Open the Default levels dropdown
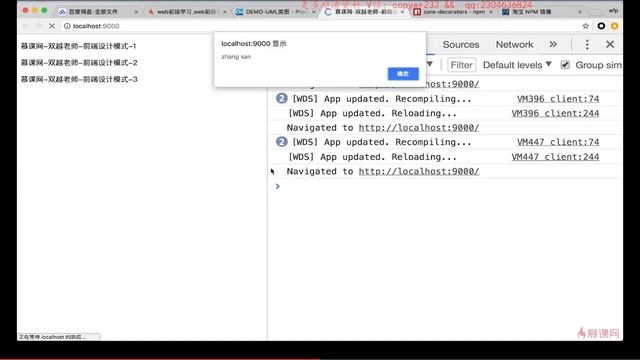The width and height of the screenshot is (640, 360). pos(517,65)
